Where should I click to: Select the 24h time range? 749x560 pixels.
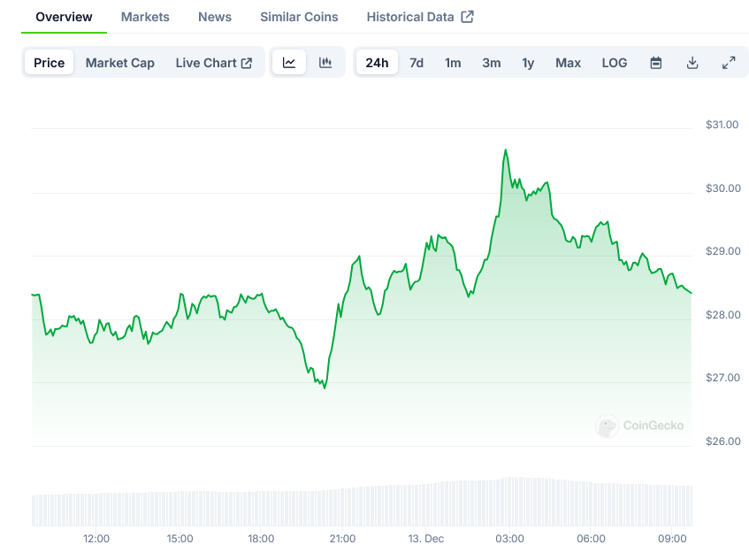(x=377, y=63)
